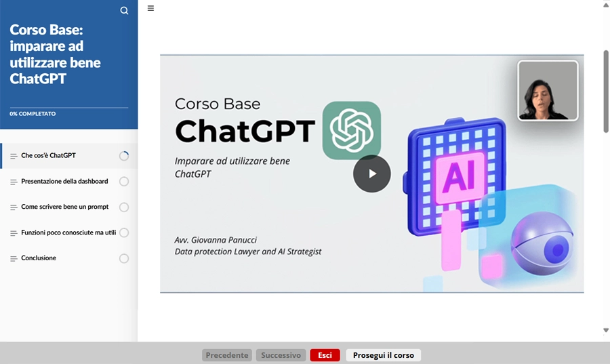Click the vertical scrollbar thumb
This screenshot has height=364, width=610.
606,92
